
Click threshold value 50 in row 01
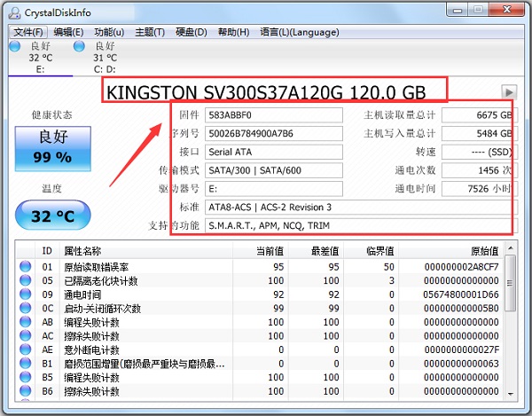click(x=389, y=267)
